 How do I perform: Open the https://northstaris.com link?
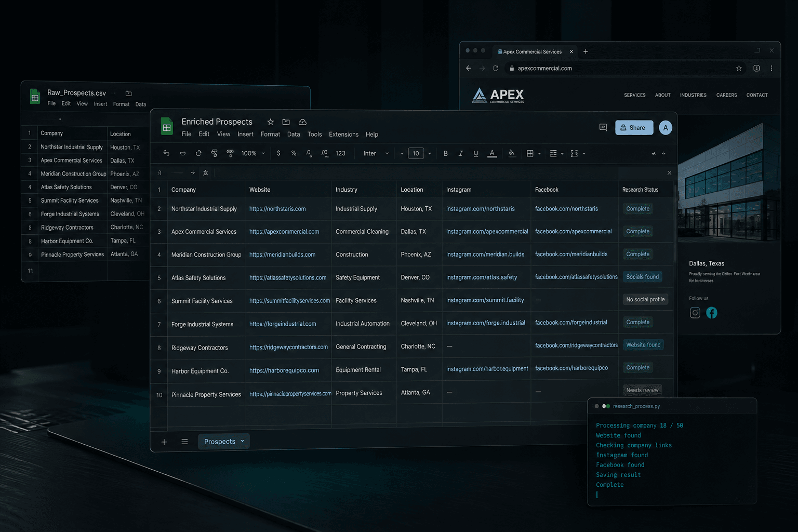tap(277, 209)
